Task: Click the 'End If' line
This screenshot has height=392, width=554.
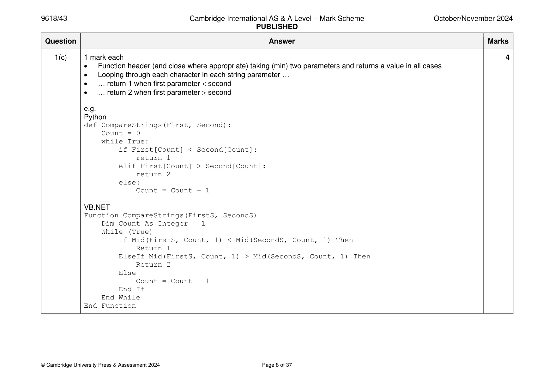Action: (x=131, y=289)
